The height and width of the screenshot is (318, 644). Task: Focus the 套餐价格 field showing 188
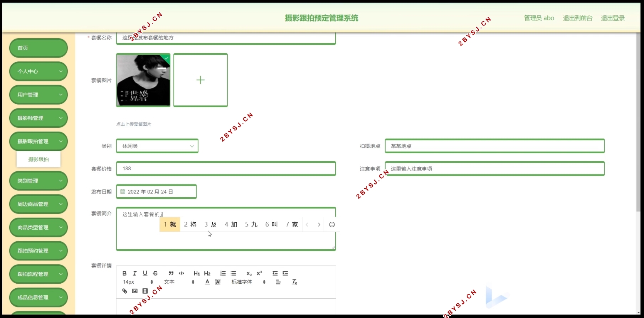tap(226, 169)
